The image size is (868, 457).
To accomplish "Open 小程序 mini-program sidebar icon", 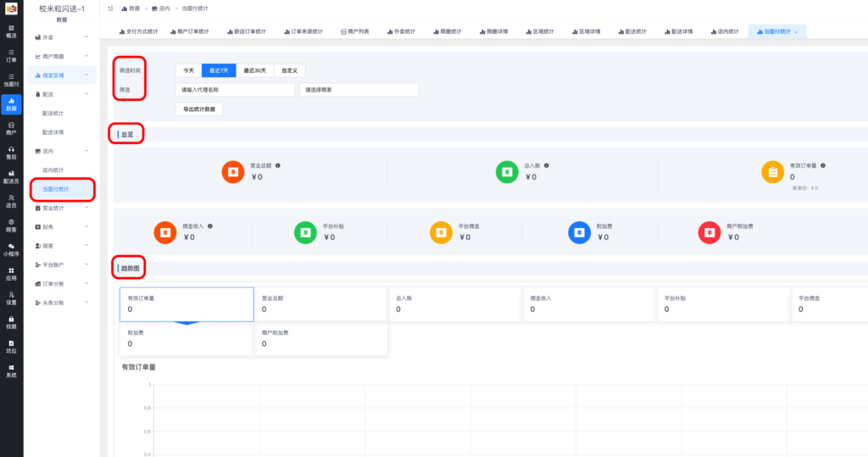I will point(11,249).
